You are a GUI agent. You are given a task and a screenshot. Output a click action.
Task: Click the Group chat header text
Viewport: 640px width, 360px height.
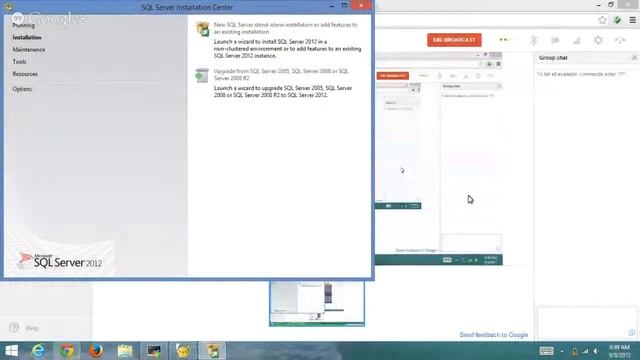click(x=553, y=58)
